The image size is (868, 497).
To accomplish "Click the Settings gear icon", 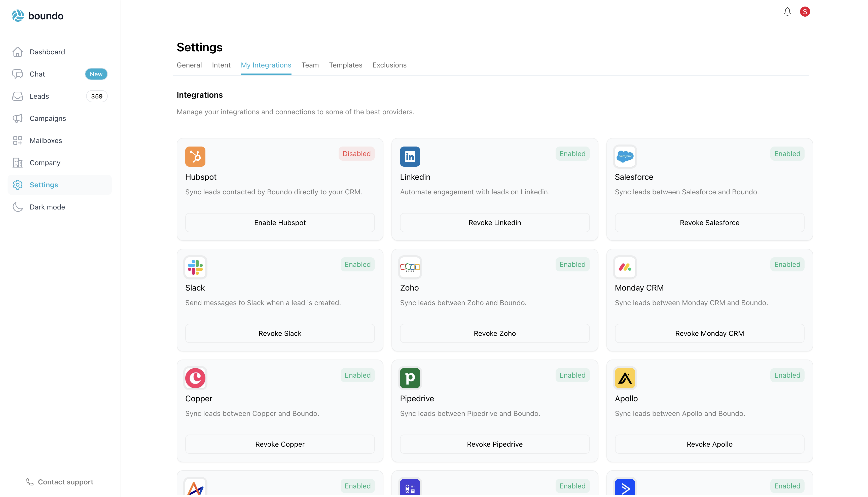I will [x=17, y=185].
